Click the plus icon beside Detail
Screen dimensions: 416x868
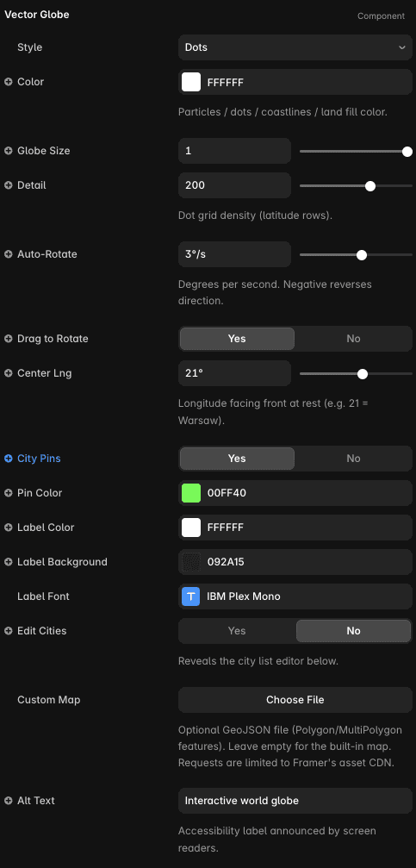pyautogui.click(x=9, y=185)
